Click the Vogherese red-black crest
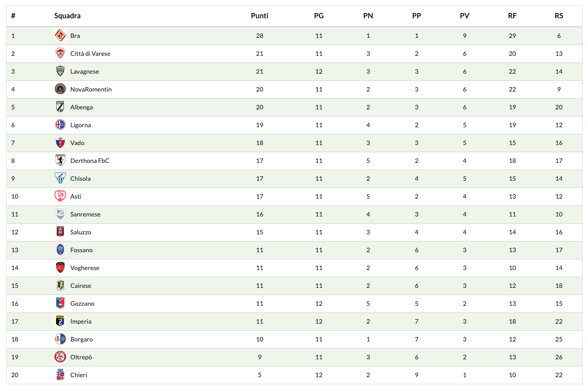Image resolution: width=588 pixels, height=391 pixels. (x=60, y=268)
